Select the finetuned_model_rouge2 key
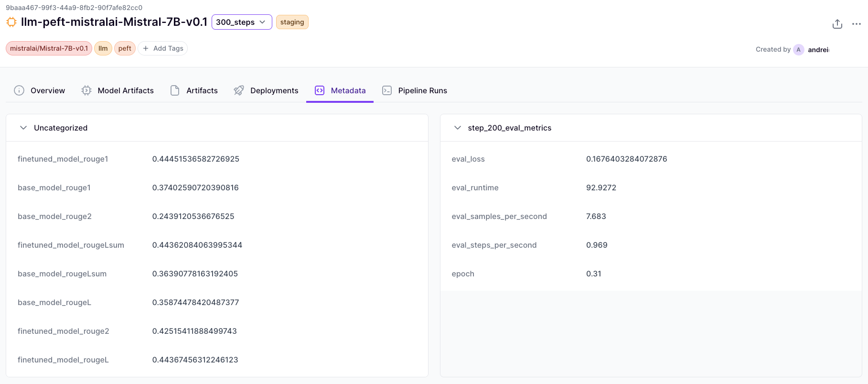Screen dimensions: 868x384 64,331
